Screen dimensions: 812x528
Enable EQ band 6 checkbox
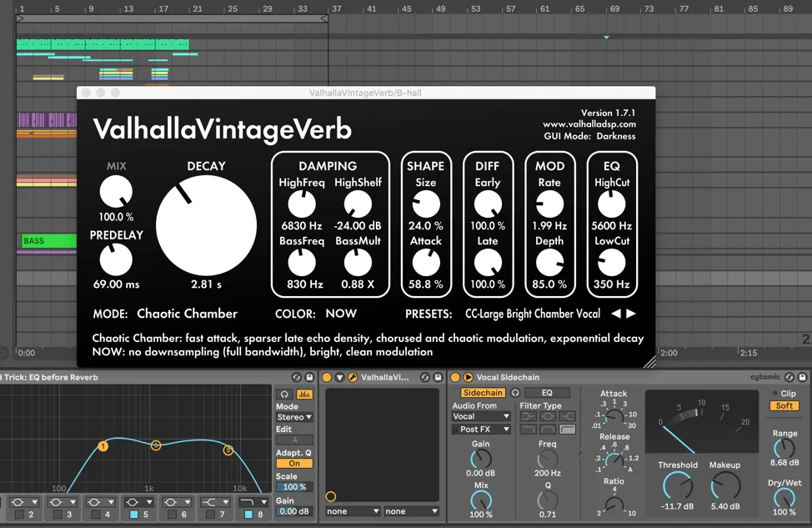[173, 515]
